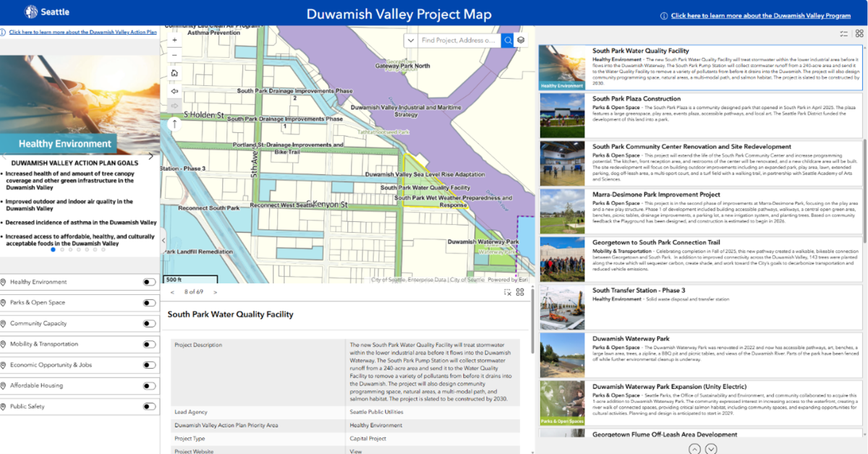Disable the Healthy Environment filter toggle
Image resolution: width=868 pixels, height=454 pixels.
(150, 281)
